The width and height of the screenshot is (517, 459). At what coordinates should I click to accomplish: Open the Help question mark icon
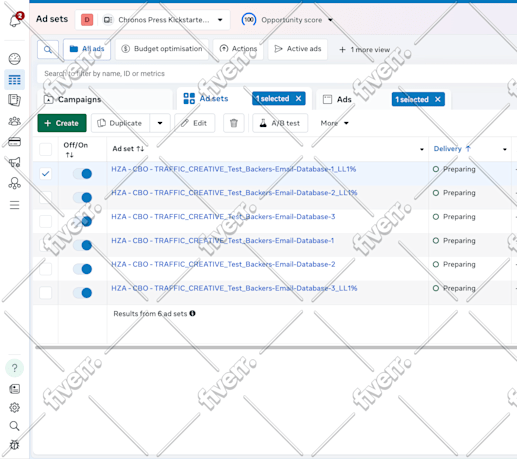pyautogui.click(x=14, y=368)
